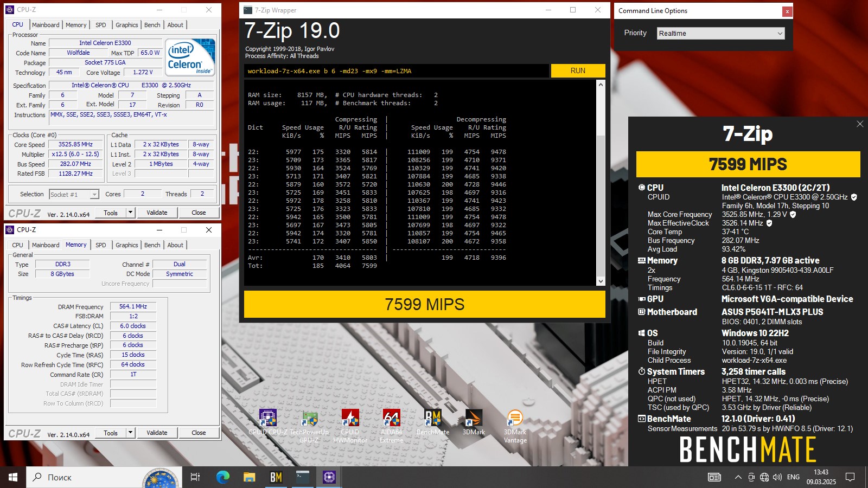Open SPD tab in bottom CPU-Z
Screen dimensions: 868x488
click(x=101, y=245)
